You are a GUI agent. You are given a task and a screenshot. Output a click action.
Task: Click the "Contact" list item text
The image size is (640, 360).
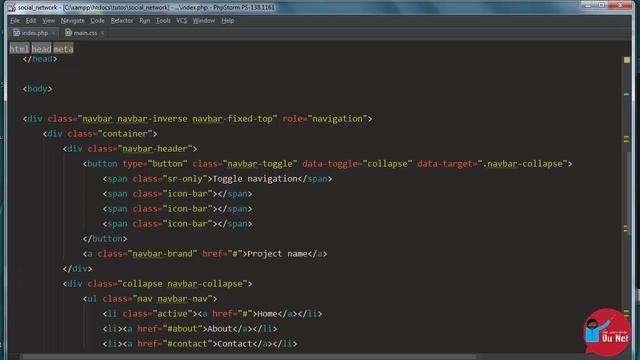coord(235,344)
